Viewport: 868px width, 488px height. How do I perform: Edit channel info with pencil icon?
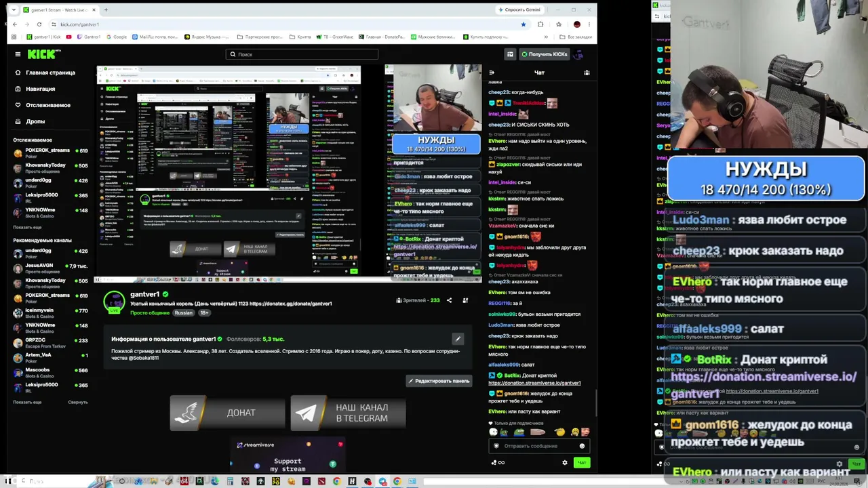pos(458,339)
